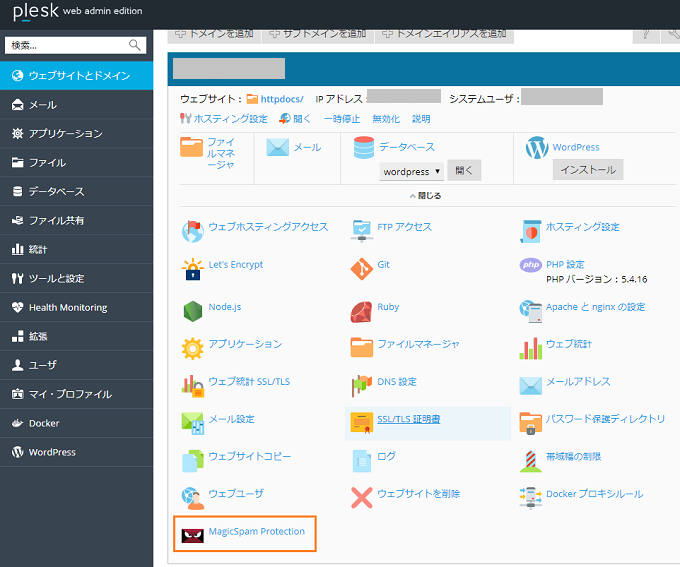Open ユーザ in the sidebar
Image resolution: width=680 pixels, height=567 pixels.
pyautogui.click(x=76, y=365)
